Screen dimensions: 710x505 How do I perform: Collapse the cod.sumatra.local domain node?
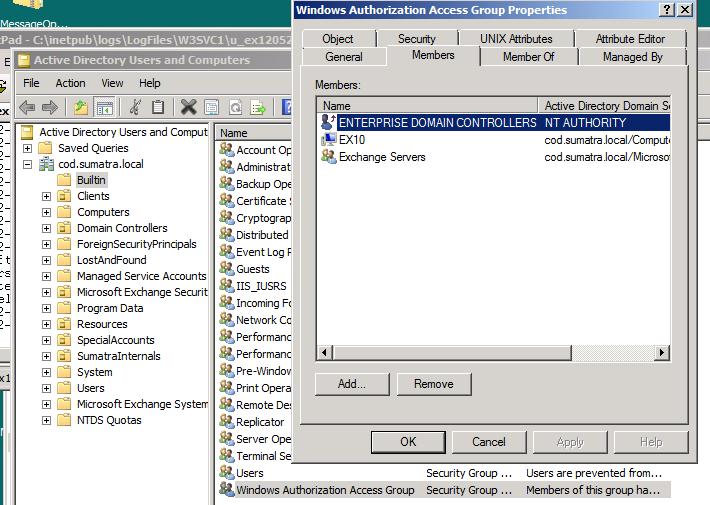click(x=27, y=164)
